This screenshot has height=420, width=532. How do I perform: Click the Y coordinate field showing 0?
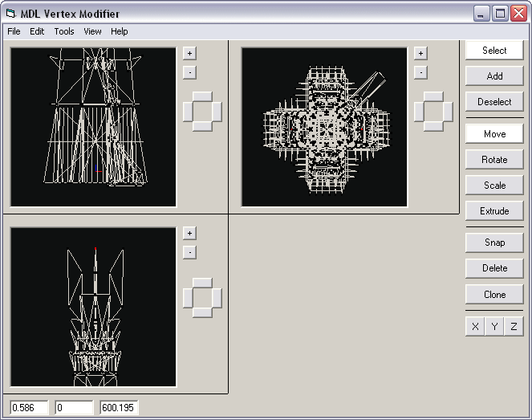(x=74, y=407)
